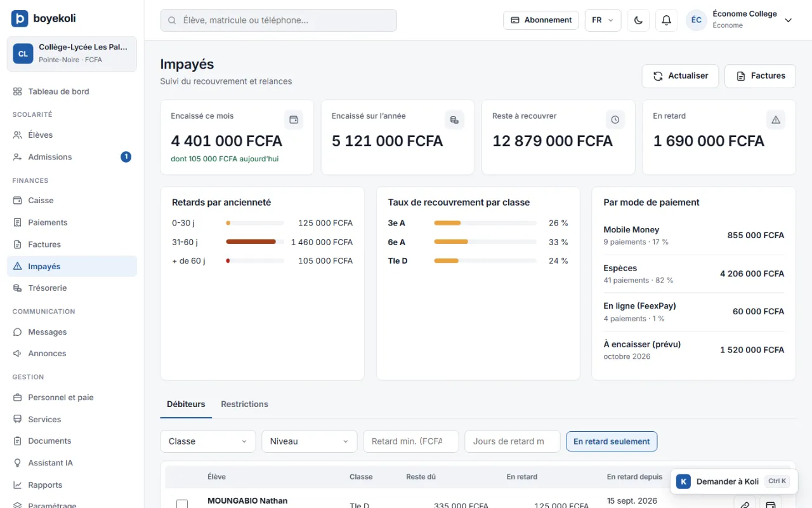This screenshot has width=812, height=508.
Task: Open Personnel et paie in sidebar
Action: 72,398
